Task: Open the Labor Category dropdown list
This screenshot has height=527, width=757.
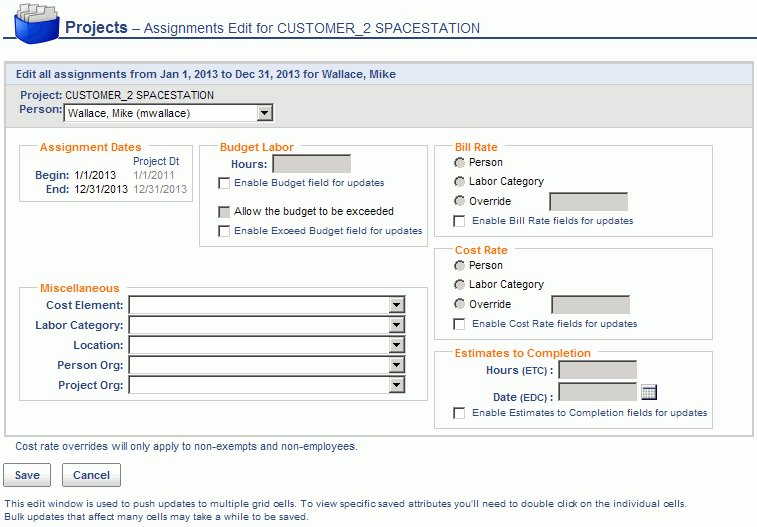Action: [x=266, y=325]
